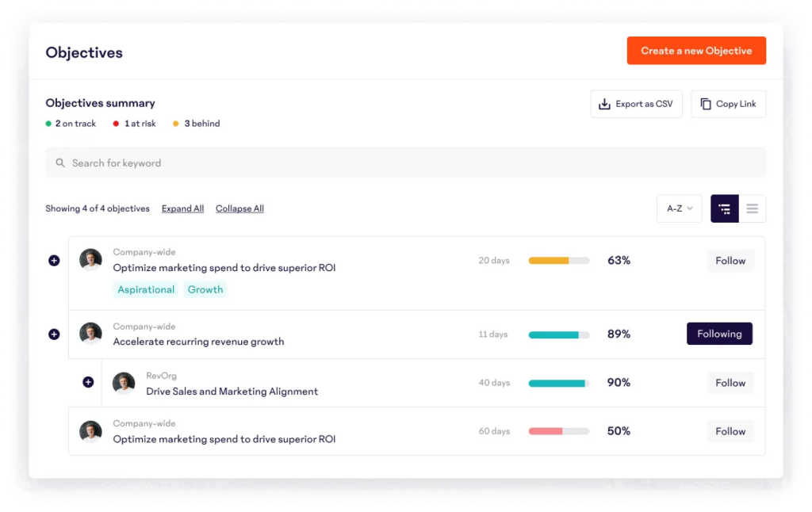This screenshot has width=812, height=512.
Task: Select the Aspirational tag
Action: pyautogui.click(x=146, y=289)
